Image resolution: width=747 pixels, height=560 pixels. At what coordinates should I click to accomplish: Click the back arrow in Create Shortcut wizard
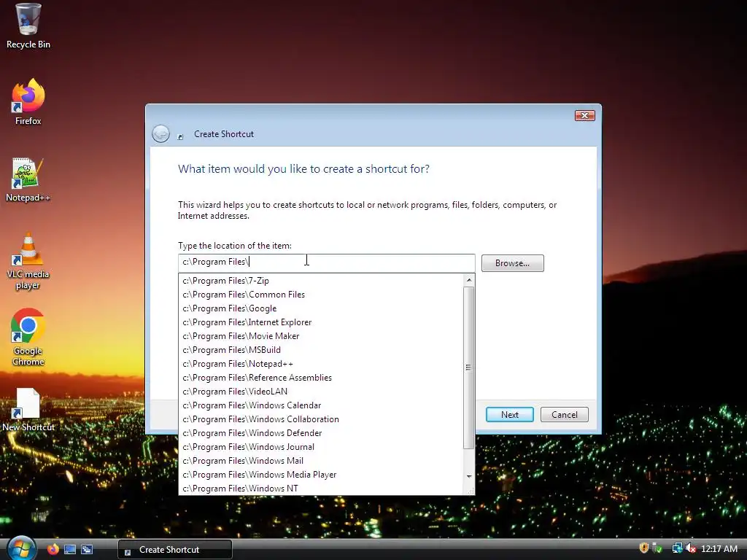[x=160, y=134]
